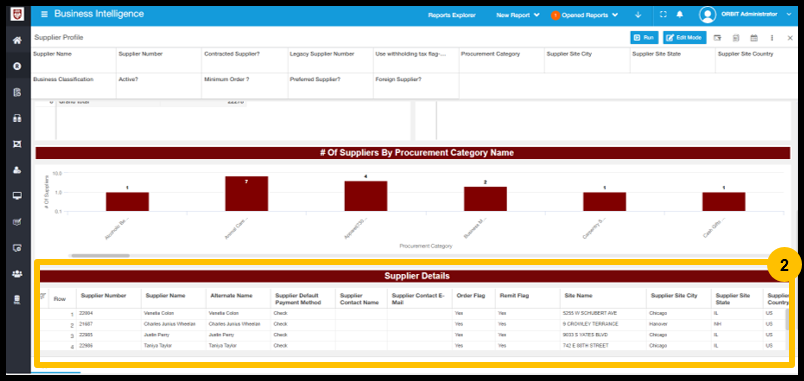Click the Run button

pyautogui.click(x=644, y=37)
